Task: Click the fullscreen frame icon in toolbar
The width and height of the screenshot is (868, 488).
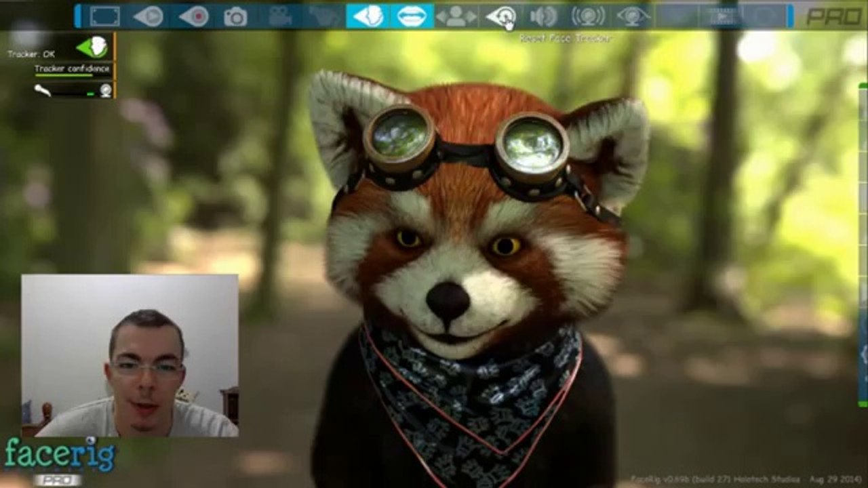Action: (104, 16)
